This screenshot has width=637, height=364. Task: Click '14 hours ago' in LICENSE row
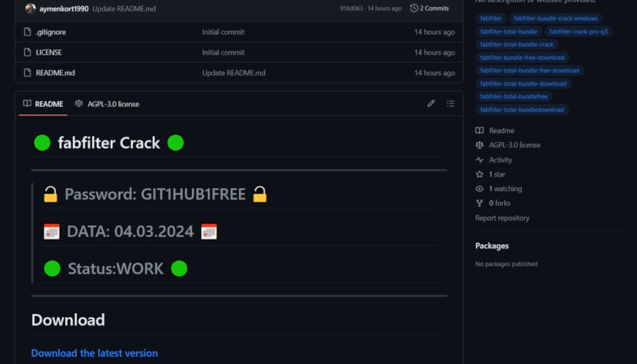pyautogui.click(x=435, y=52)
